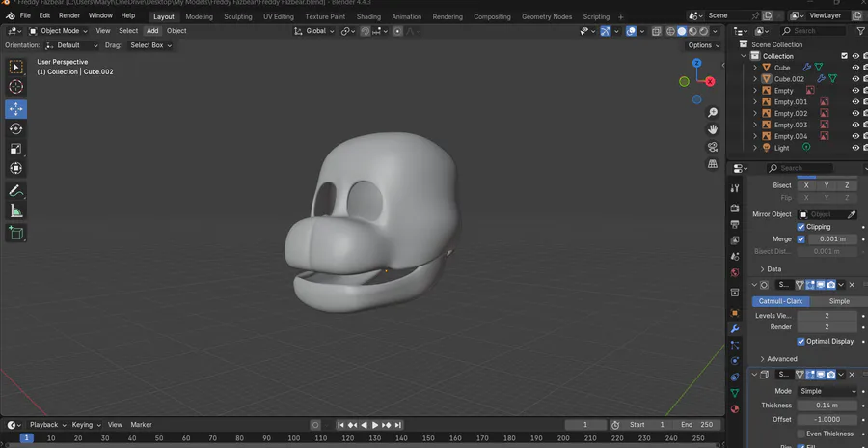Screen dimensions: 868x448
Task: Select the Move tool
Action: point(16,109)
